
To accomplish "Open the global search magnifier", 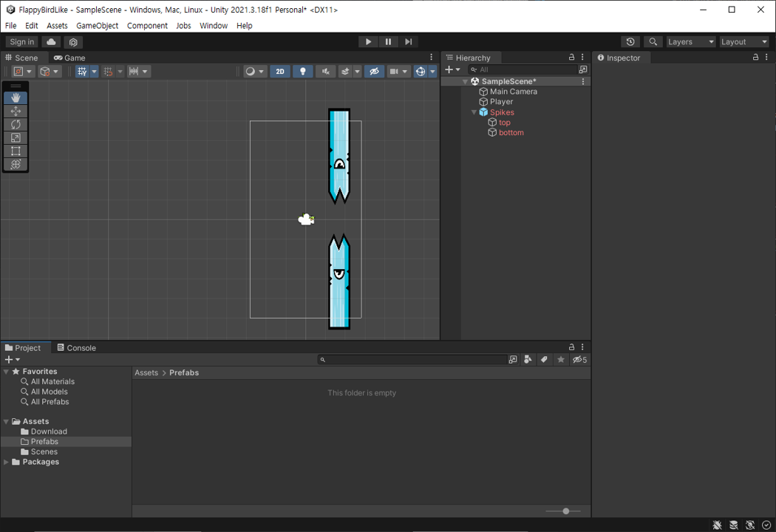I will (x=653, y=42).
